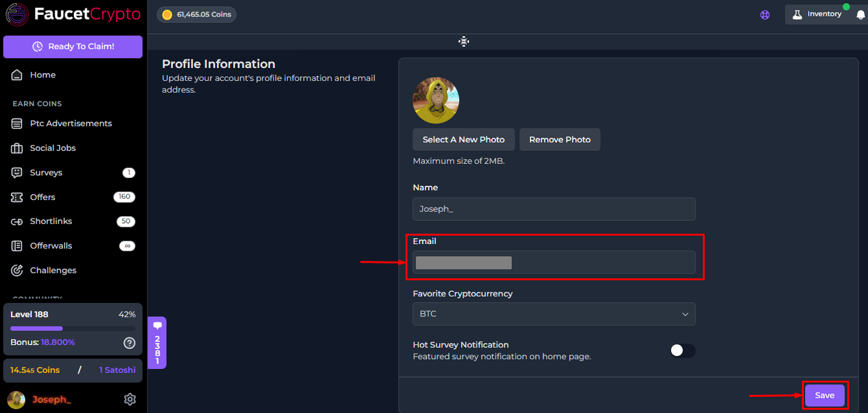Click the clock icon in Ready To Claim
Image resolution: width=868 pixels, height=413 pixels.
pos(37,47)
